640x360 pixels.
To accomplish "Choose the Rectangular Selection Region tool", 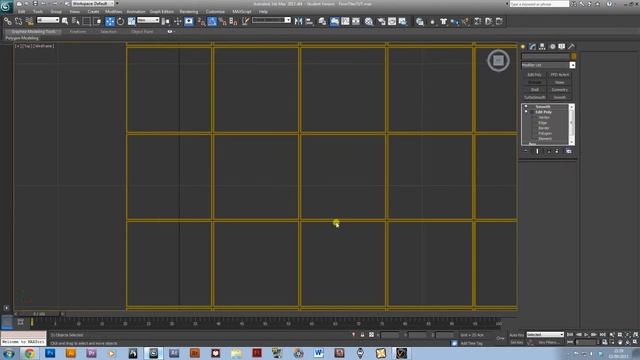I will click(87, 21).
